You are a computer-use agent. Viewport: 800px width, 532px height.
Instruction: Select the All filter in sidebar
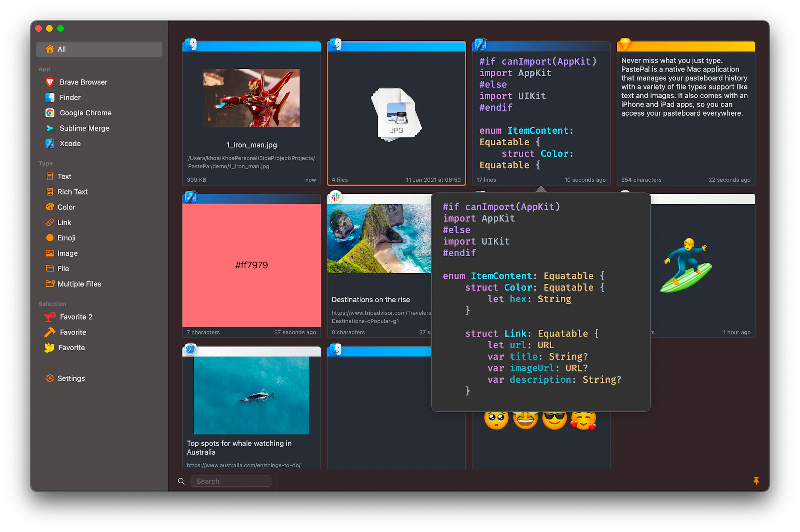[x=99, y=49]
